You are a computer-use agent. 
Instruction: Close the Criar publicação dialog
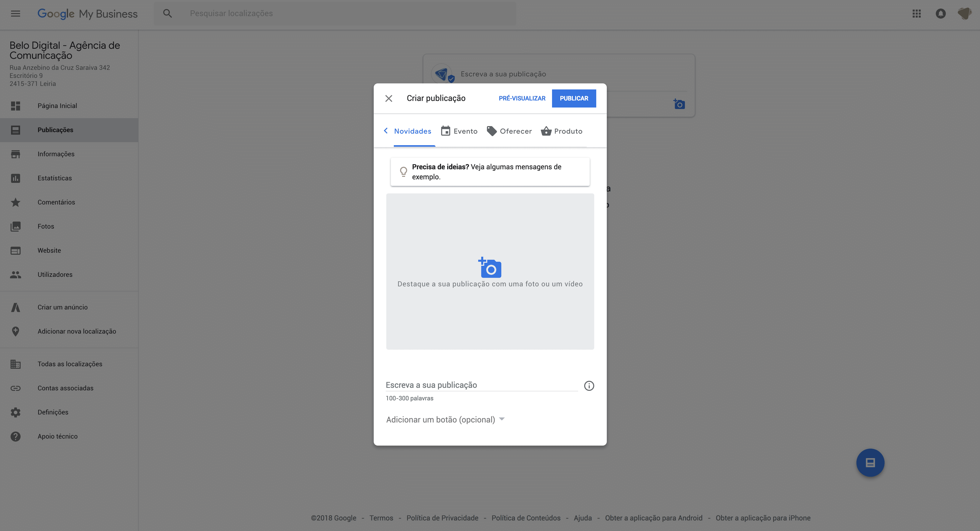click(389, 98)
